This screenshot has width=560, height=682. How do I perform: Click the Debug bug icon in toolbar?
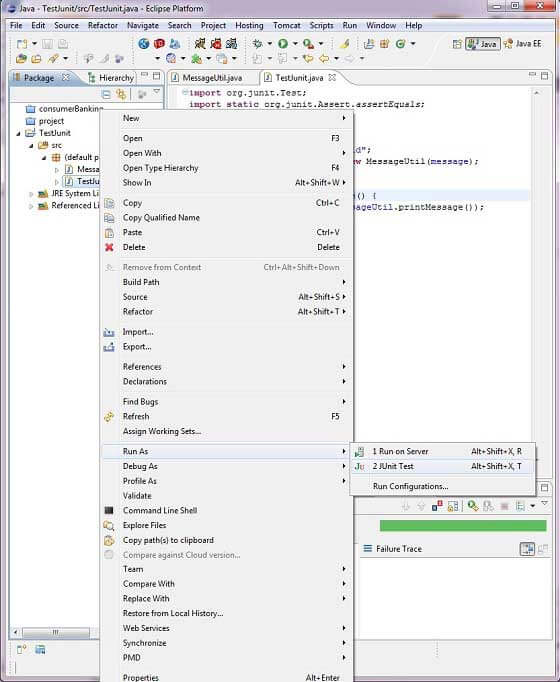[257, 43]
